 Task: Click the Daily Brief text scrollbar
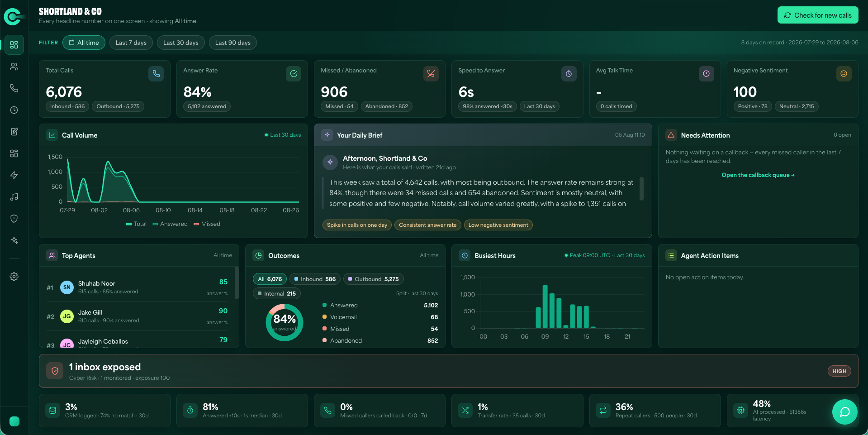coord(641,189)
